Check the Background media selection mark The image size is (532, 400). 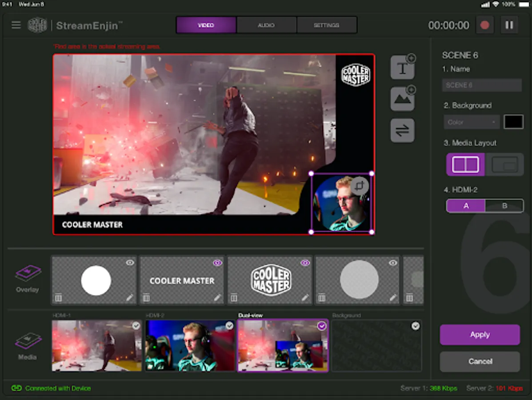click(x=416, y=326)
